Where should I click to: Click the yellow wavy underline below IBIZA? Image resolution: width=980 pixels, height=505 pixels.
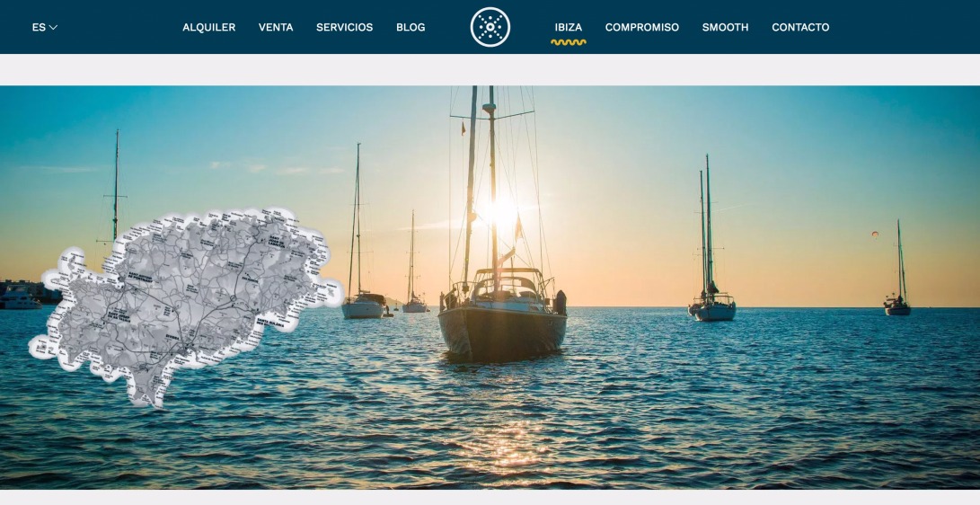568,42
